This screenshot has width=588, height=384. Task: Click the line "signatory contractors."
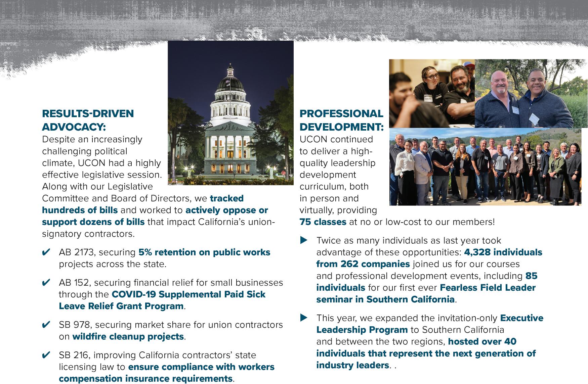coord(88,234)
